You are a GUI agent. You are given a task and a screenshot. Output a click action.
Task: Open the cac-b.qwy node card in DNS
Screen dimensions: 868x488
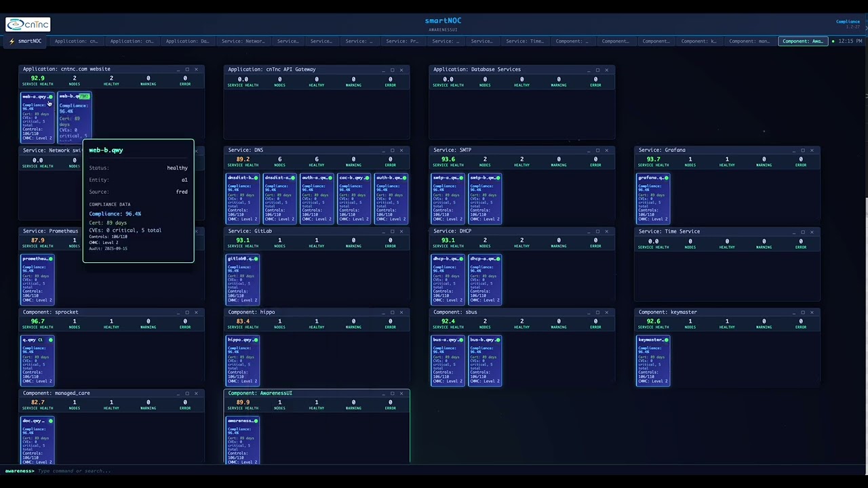tap(354, 199)
